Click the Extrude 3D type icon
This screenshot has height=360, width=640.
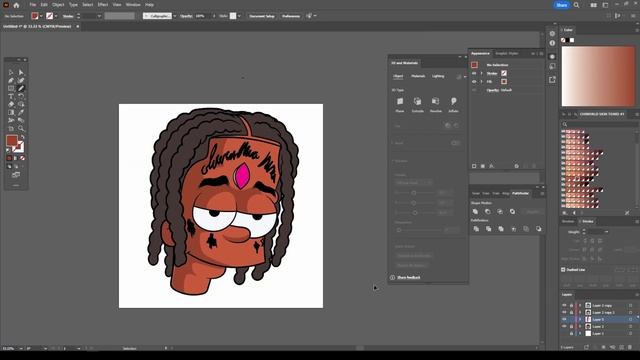click(417, 102)
